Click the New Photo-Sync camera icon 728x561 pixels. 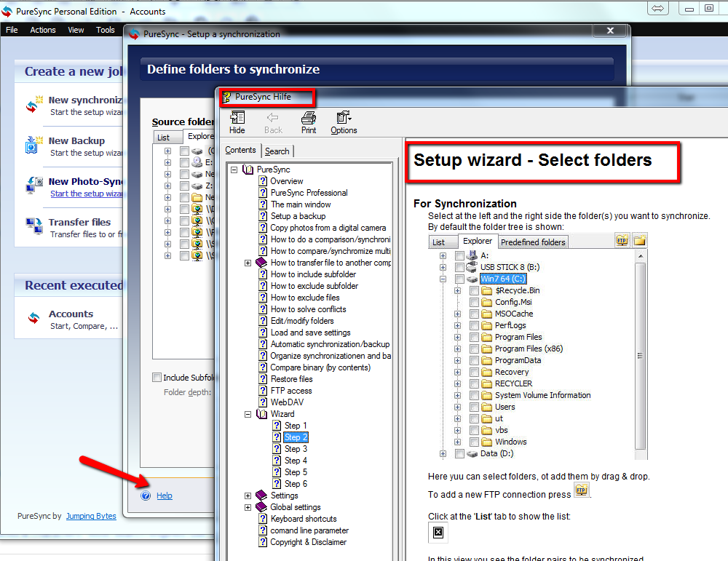pyautogui.click(x=34, y=185)
